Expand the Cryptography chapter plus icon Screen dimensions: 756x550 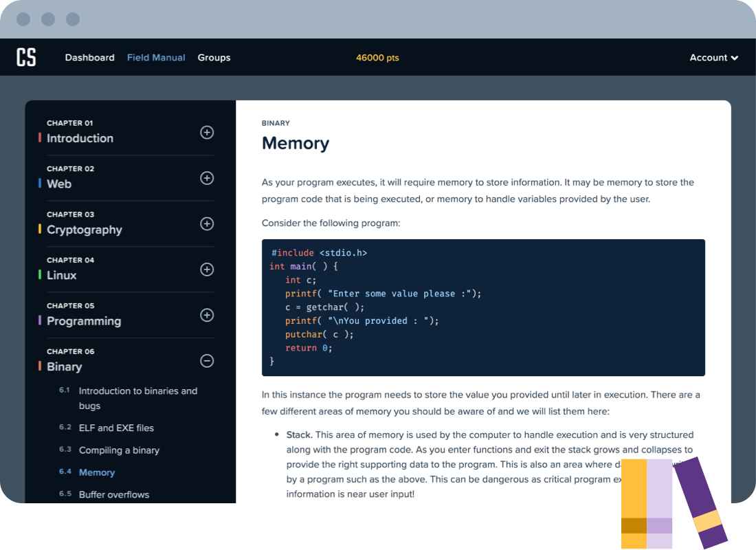pyautogui.click(x=207, y=223)
